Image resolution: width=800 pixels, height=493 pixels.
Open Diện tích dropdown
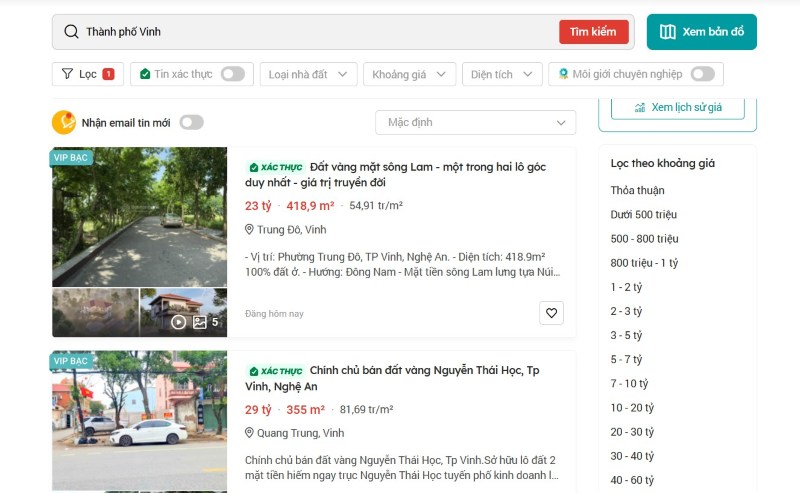coord(502,74)
